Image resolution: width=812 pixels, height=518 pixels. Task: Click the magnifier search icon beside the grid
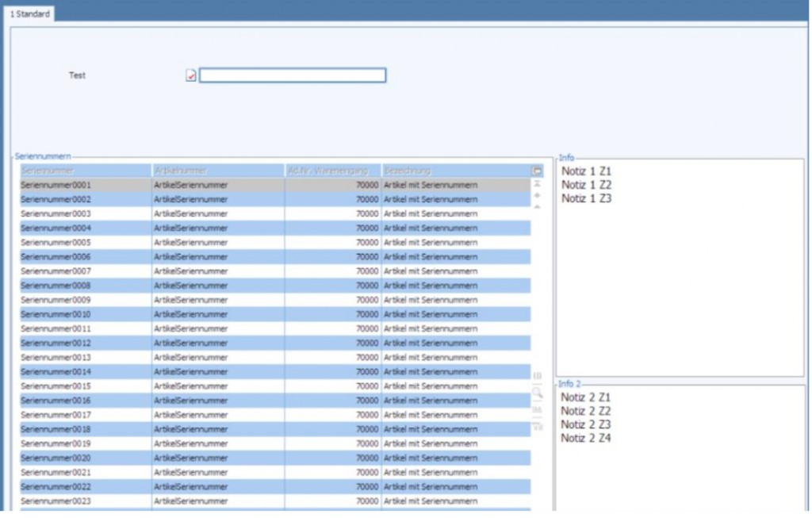537,393
